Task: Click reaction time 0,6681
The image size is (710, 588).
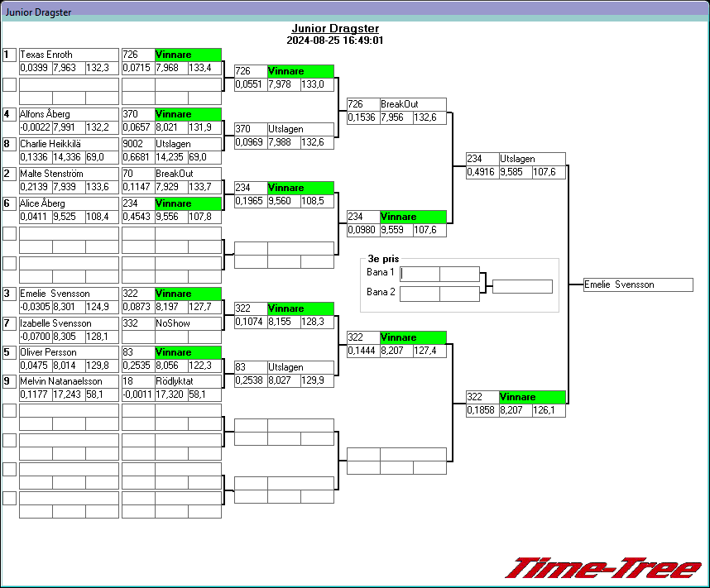Action: 138,157
